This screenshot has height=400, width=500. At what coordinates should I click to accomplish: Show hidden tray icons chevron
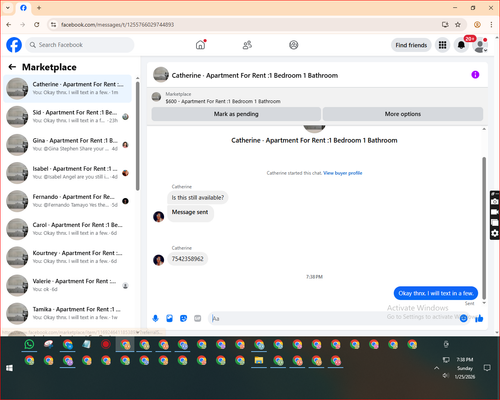click(x=436, y=368)
